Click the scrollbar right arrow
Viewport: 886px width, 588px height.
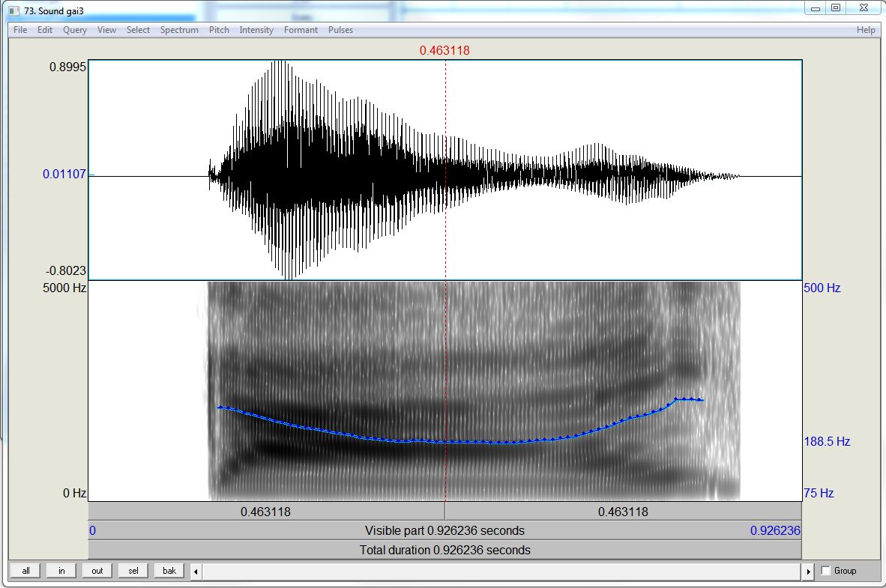(808, 571)
